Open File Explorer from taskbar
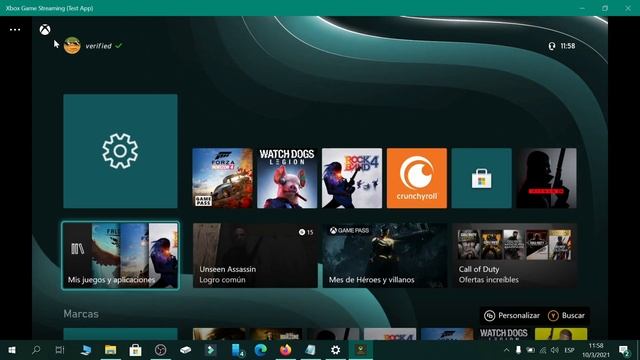 (x=110, y=350)
